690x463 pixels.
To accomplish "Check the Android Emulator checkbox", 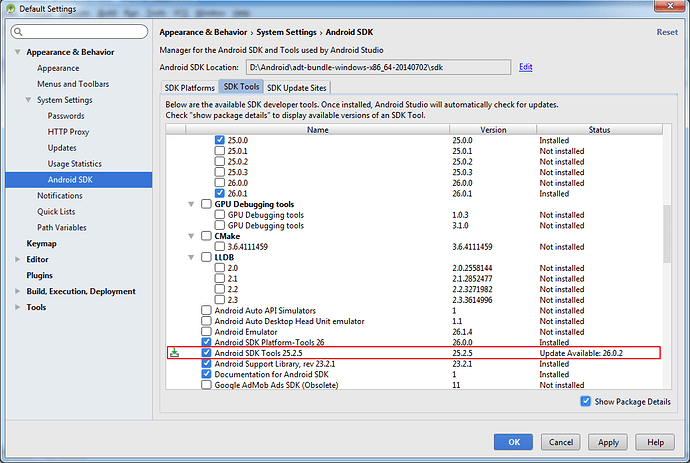I will coord(206,332).
